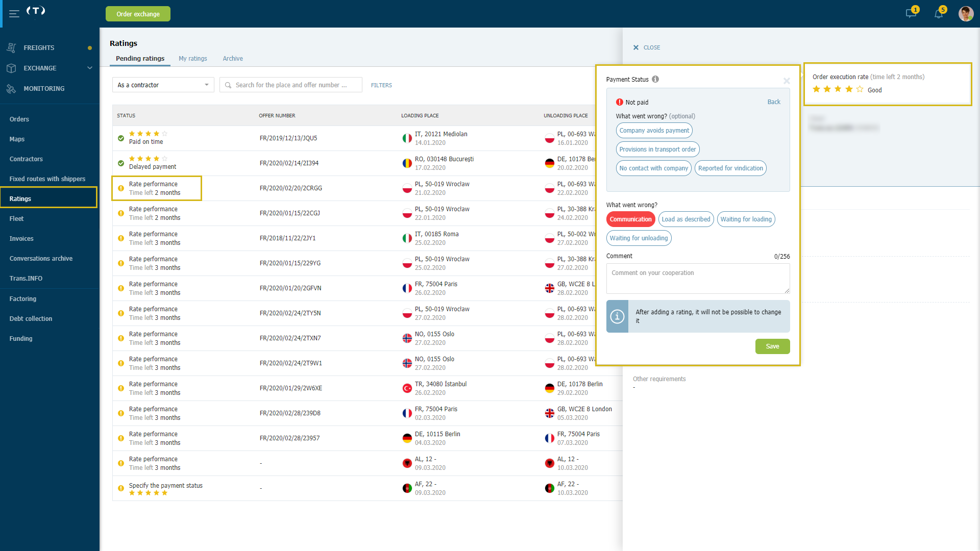This screenshot has height=551, width=980.
Task: Click the UK flag for WC2E 8 London
Action: (549, 413)
